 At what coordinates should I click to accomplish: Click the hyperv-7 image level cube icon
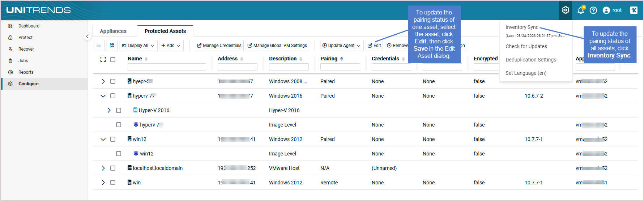click(x=136, y=124)
